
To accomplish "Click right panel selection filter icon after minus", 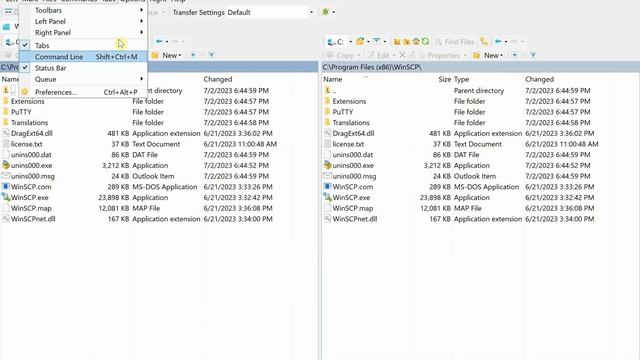I will tap(533, 55).
